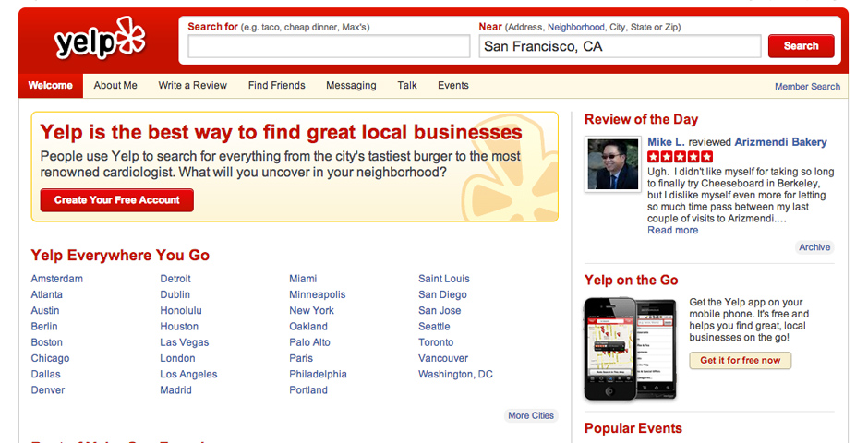Switch to the Messaging tab
This screenshot has height=443, width=868.
click(x=351, y=85)
